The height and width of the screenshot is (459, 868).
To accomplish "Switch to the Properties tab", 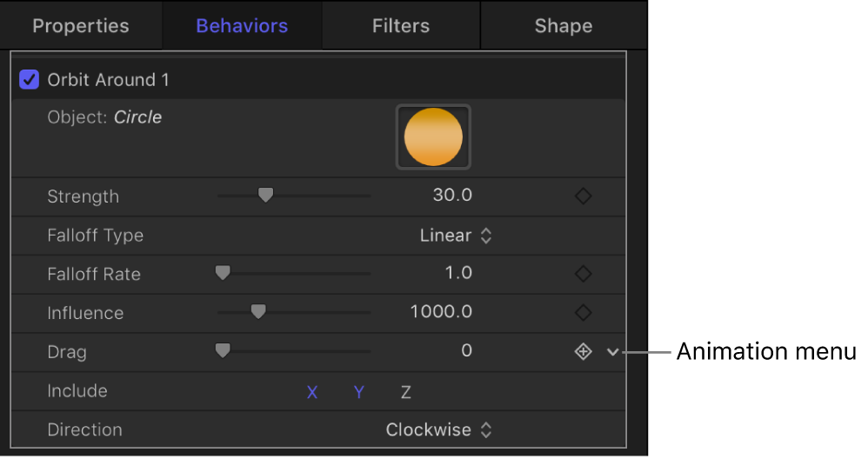I will tap(80, 25).
